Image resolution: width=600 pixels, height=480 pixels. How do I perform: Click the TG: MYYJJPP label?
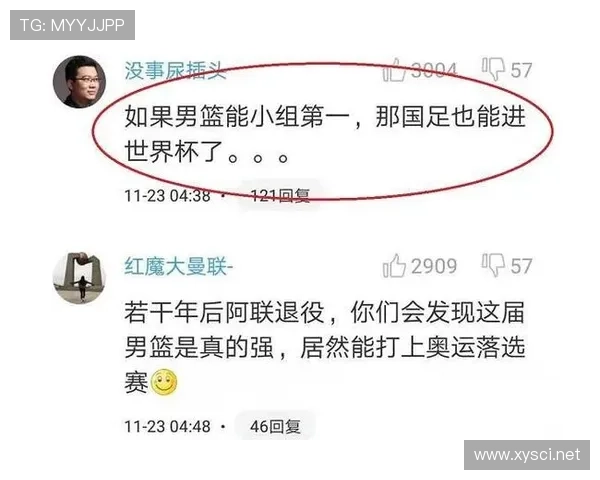point(72,25)
